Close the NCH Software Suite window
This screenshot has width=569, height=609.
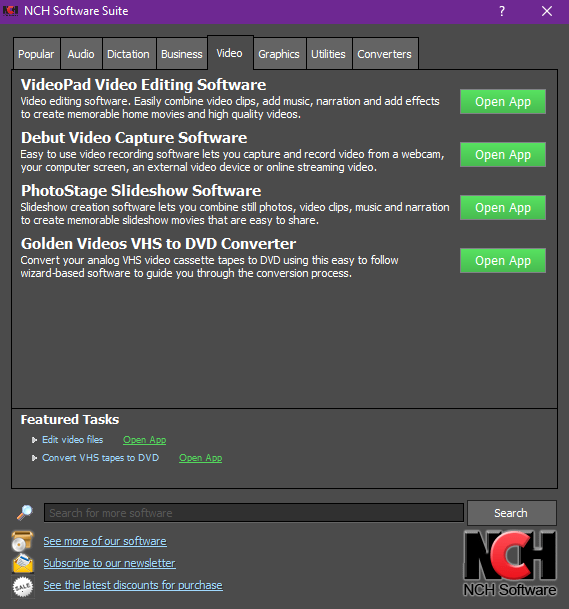click(547, 11)
